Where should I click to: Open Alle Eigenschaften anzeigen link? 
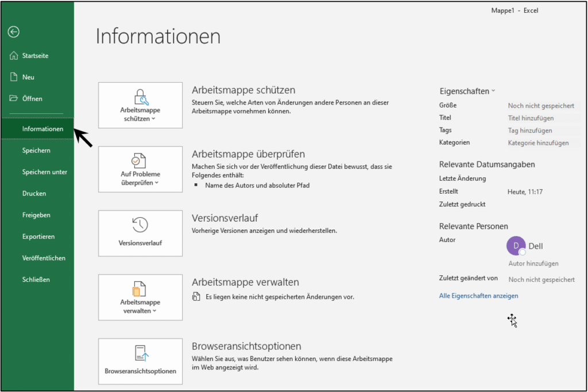pos(478,296)
